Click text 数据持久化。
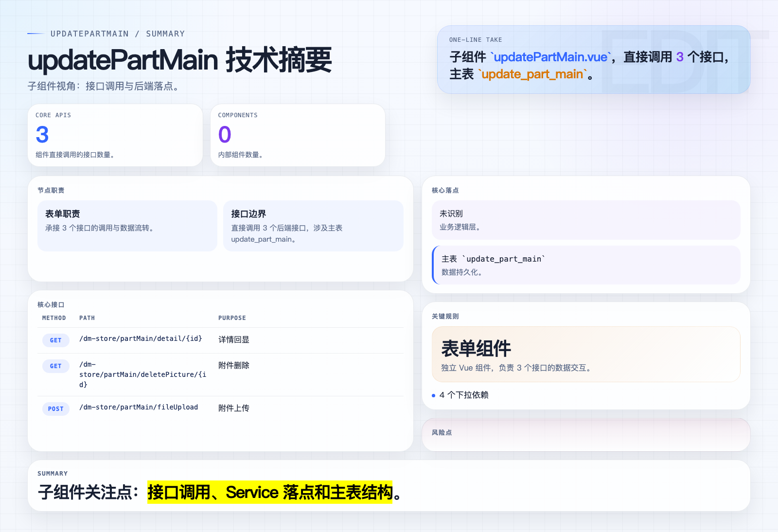Viewport: 778px width, 532px height. [x=463, y=272]
